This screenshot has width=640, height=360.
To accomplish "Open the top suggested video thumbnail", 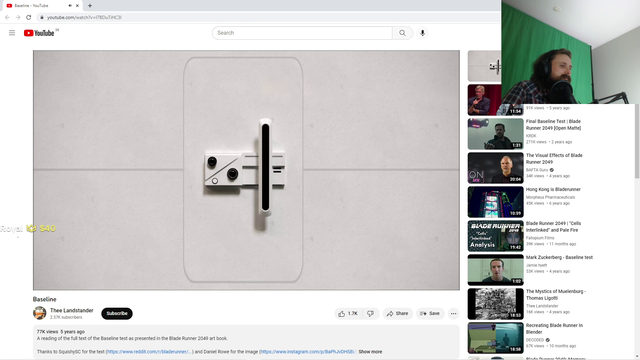I will coord(484,66).
